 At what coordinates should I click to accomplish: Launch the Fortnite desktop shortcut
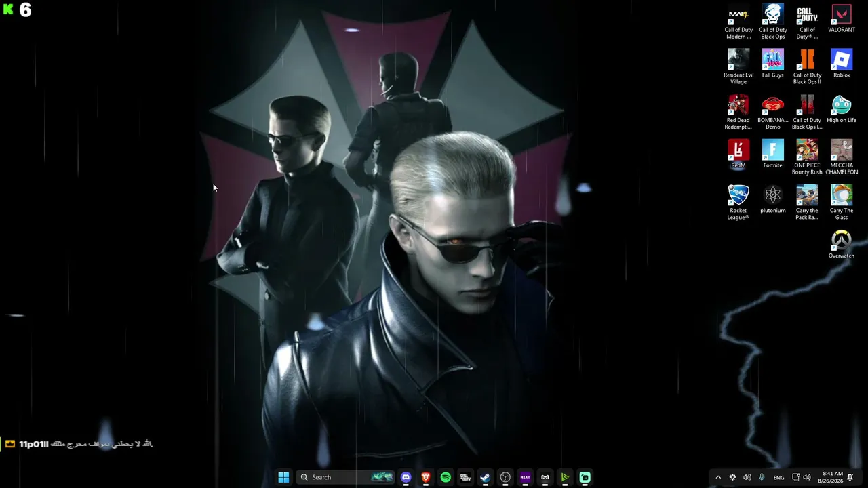pyautogui.click(x=773, y=155)
